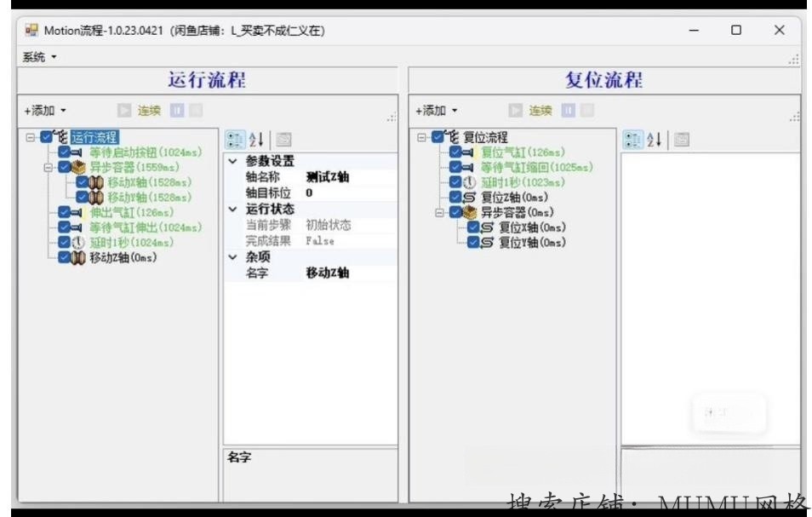Uncheck the 等待气缸伸出 checkbox
Image resolution: width=812 pixels, height=517 pixels.
click(x=64, y=227)
